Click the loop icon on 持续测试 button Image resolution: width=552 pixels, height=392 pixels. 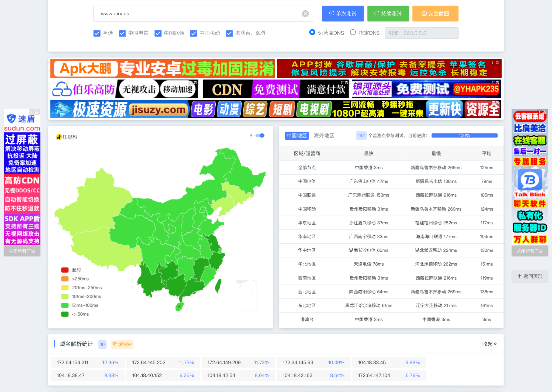[x=377, y=13]
